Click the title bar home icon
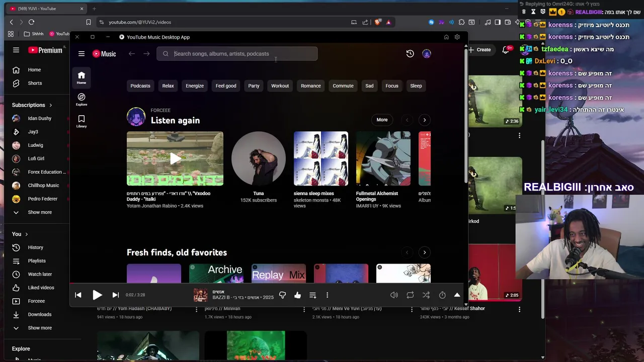Image resolution: width=644 pixels, height=362 pixels. coord(446,37)
